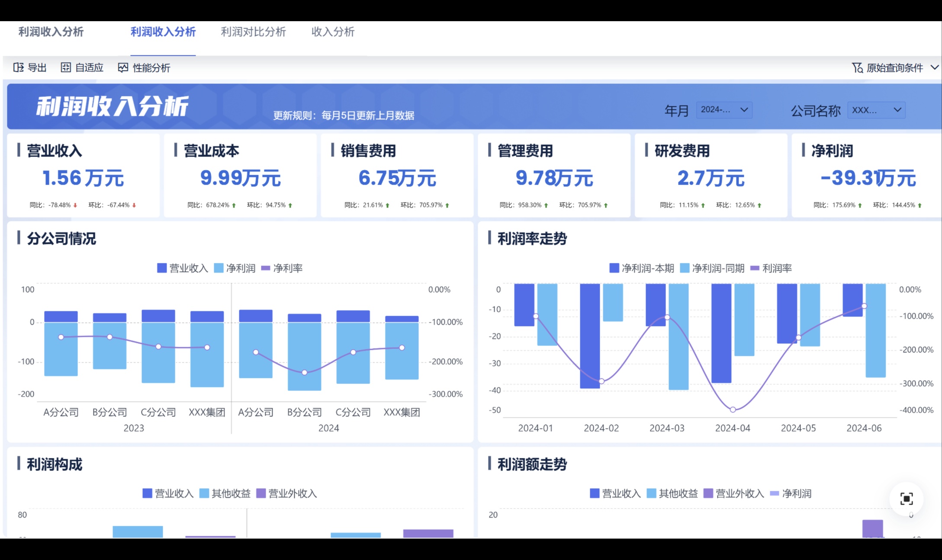Toggle 净利润 legend in 分公司情况 chart
Viewport: 942px width, 560px height.
(235, 268)
